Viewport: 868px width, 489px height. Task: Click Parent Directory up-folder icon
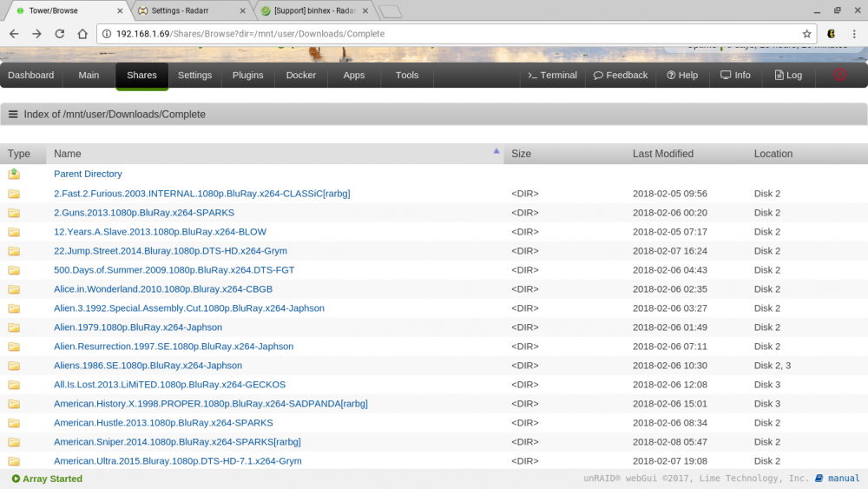pyautogui.click(x=14, y=174)
